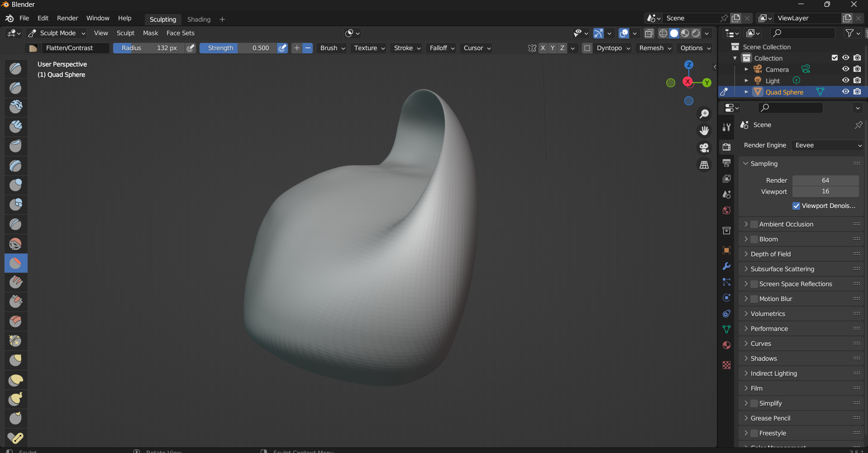Screen dimensions: 868x453
Task: Open the Sculpt Mode dropdown
Action: click(x=57, y=33)
